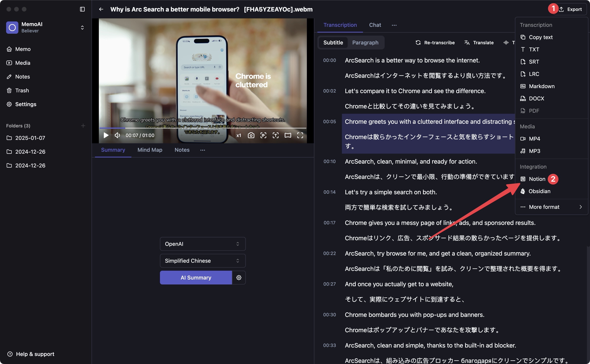Click the Translate button
Viewport: 590px width, 364px height.
(x=479, y=43)
